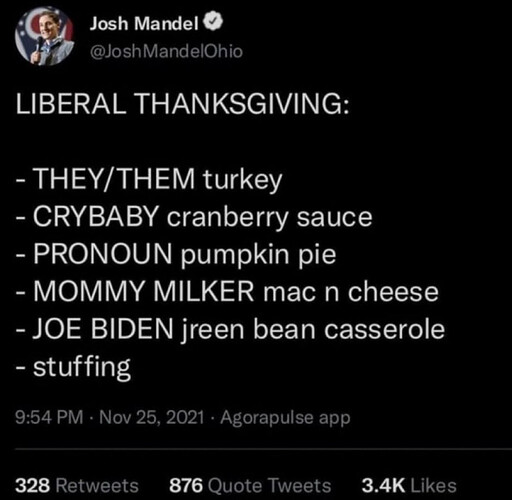Select the THEY/THEM turkey line
The width and height of the screenshot is (512, 500).
[149, 180]
